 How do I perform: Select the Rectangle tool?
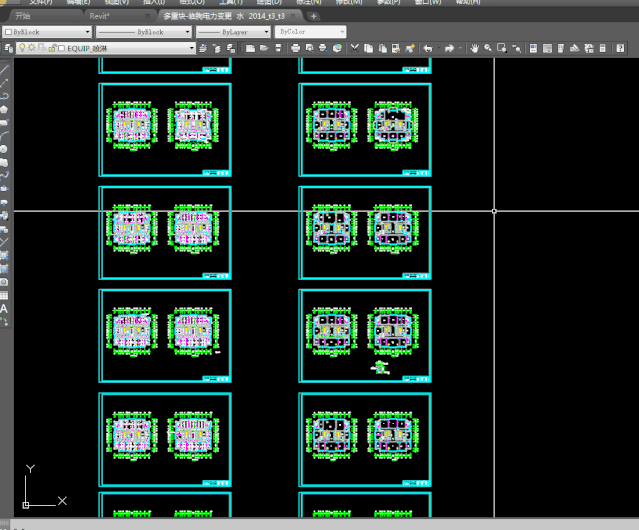point(4,123)
